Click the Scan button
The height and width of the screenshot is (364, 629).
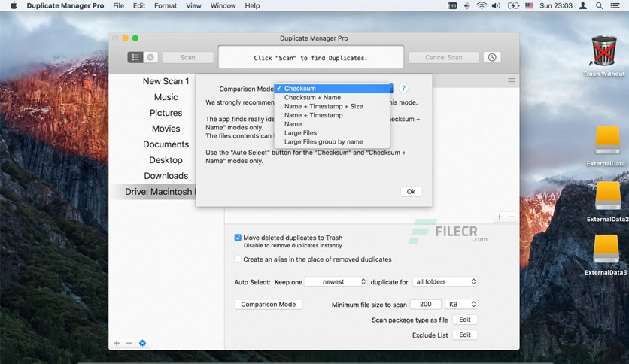click(188, 57)
